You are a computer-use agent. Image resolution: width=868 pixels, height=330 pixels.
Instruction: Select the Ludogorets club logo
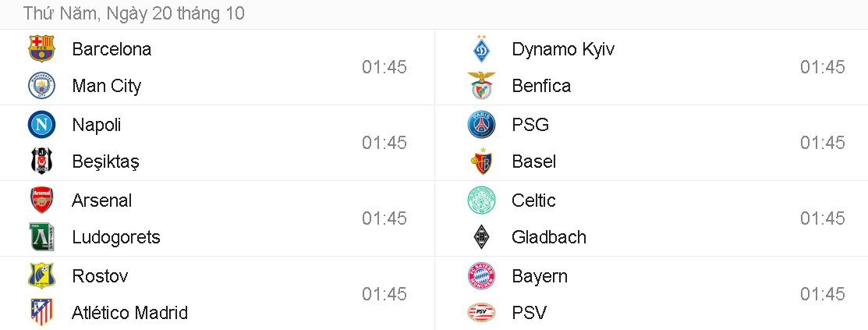41,236
